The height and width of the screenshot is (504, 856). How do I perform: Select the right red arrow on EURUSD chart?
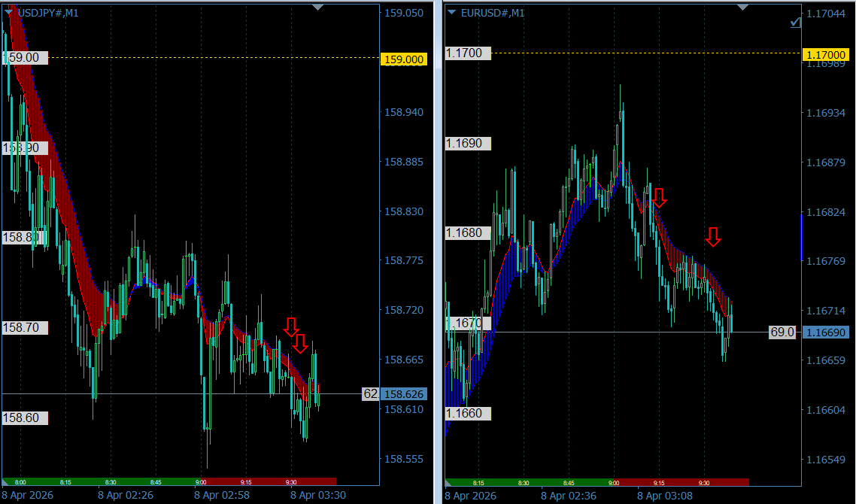pos(713,237)
